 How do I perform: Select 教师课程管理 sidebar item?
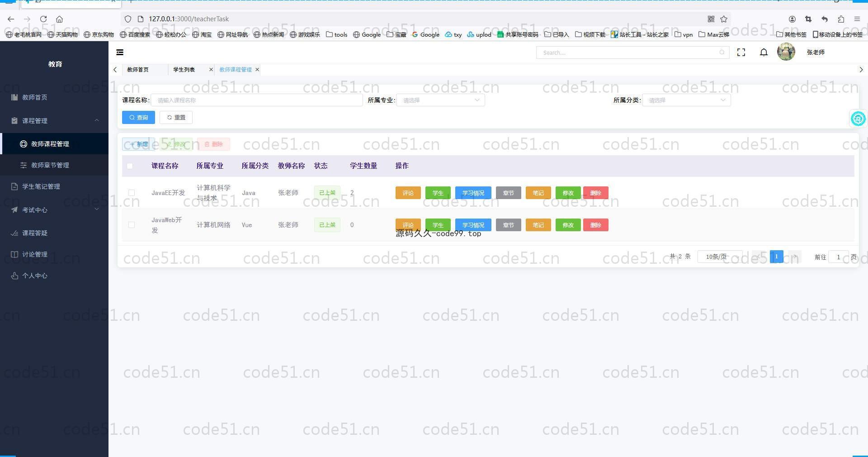tap(54, 144)
